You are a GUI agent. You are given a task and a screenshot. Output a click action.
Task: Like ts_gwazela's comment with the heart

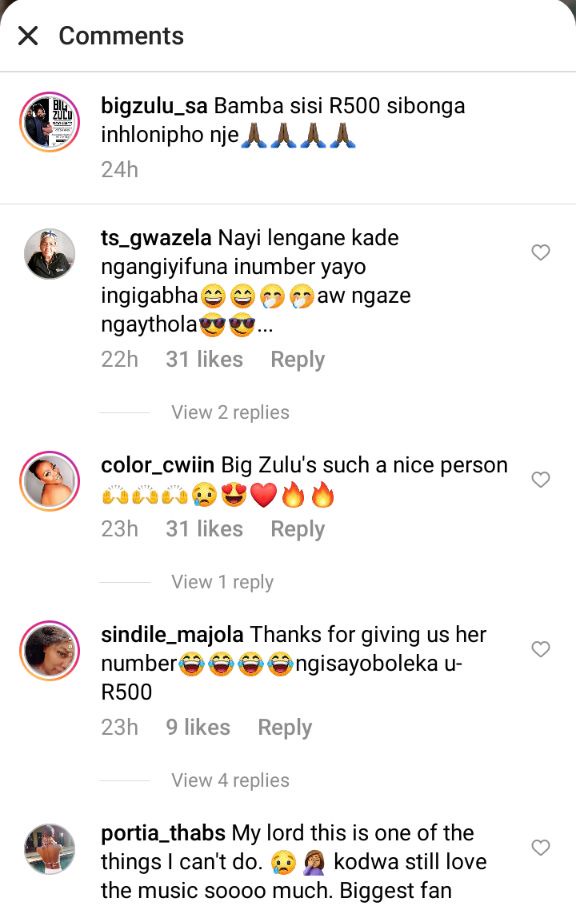(541, 252)
